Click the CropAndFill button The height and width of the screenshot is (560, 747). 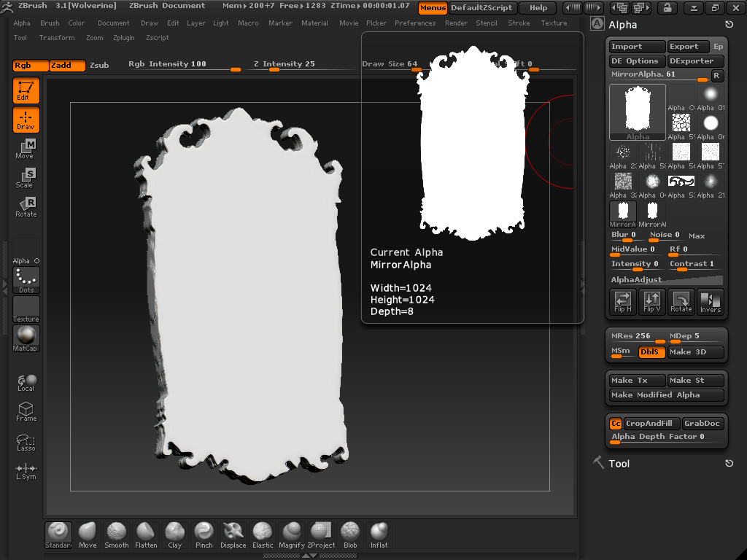[x=651, y=424]
